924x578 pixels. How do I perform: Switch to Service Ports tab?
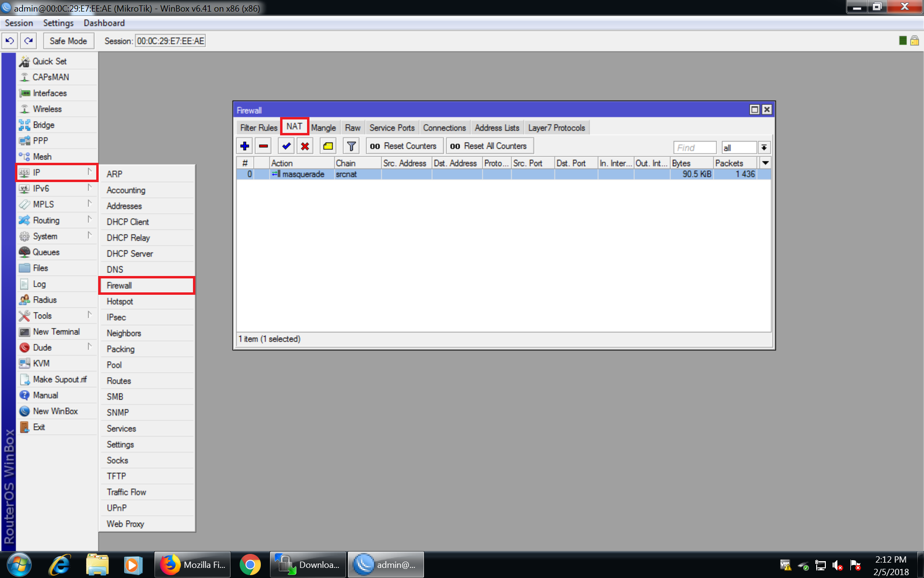392,128
